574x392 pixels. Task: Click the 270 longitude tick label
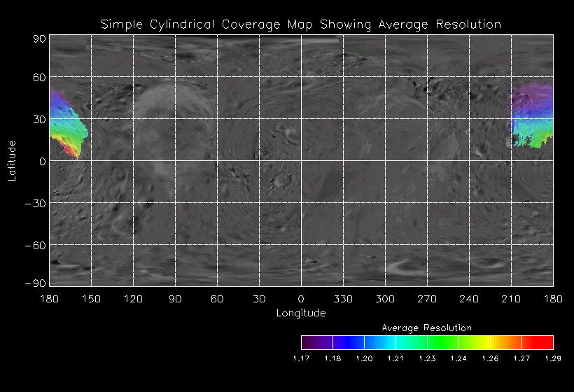(427, 299)
